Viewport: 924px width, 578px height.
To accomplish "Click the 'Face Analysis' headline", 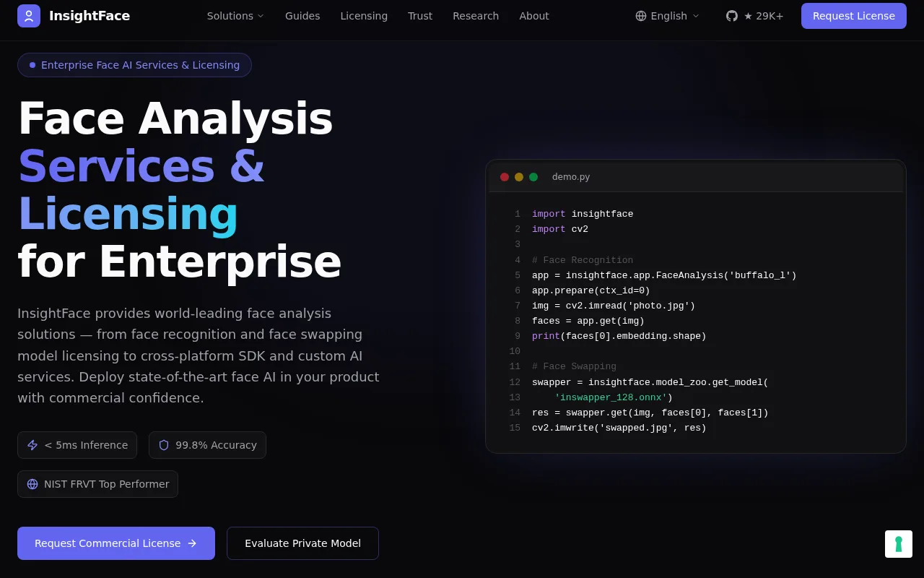I will (x=175, y=118).
